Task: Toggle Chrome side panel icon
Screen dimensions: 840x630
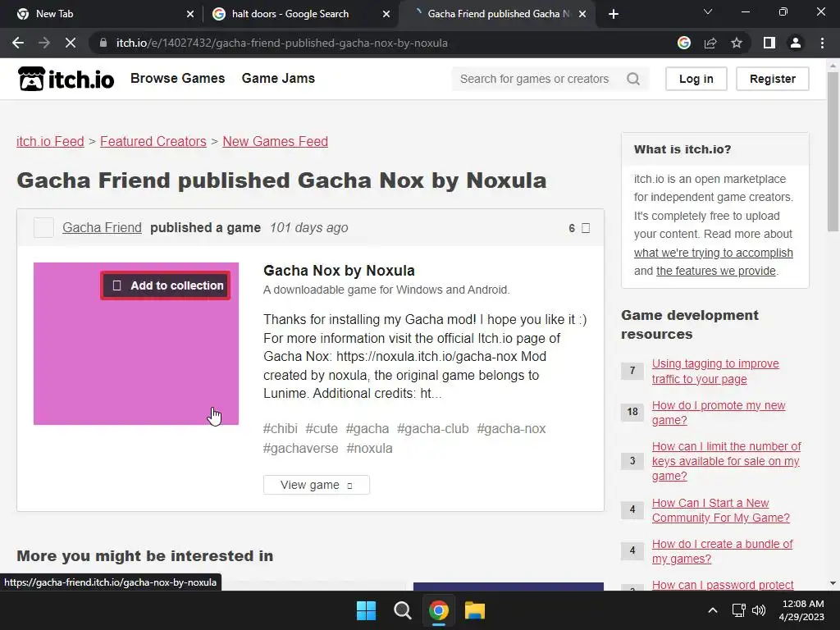Action: [769, 43]
